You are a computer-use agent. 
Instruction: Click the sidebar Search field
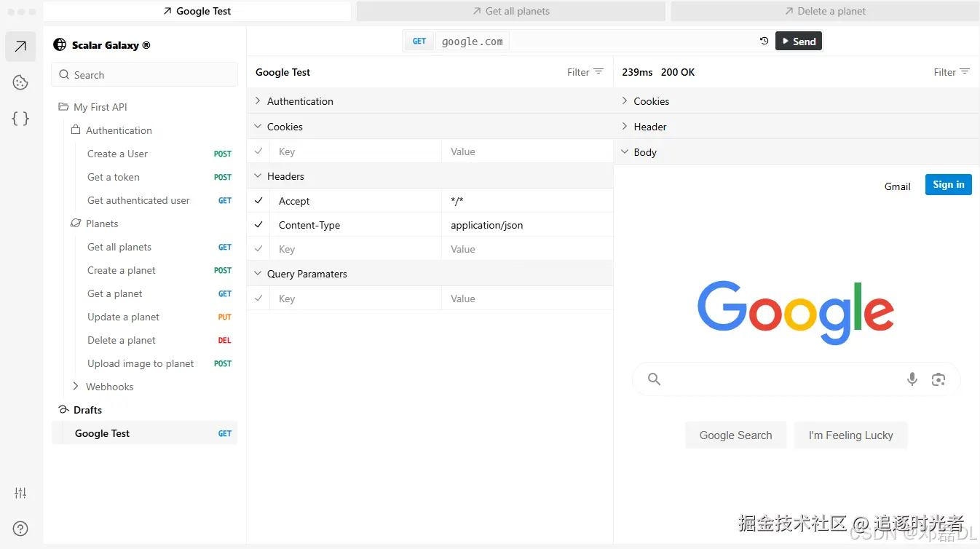tap(144, 75)
